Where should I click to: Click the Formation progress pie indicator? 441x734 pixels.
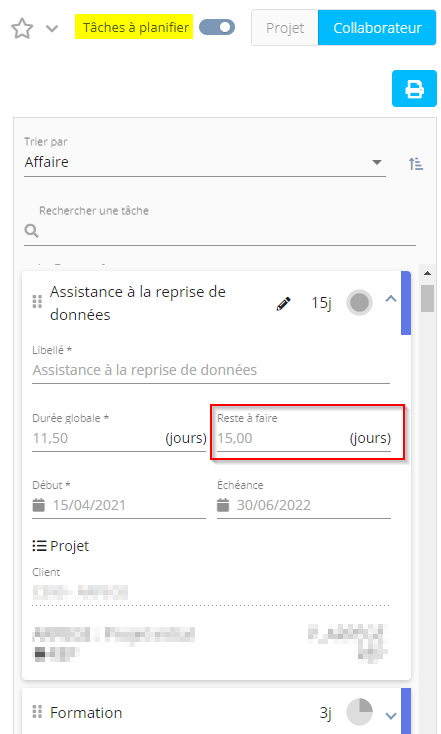point(360,712)
